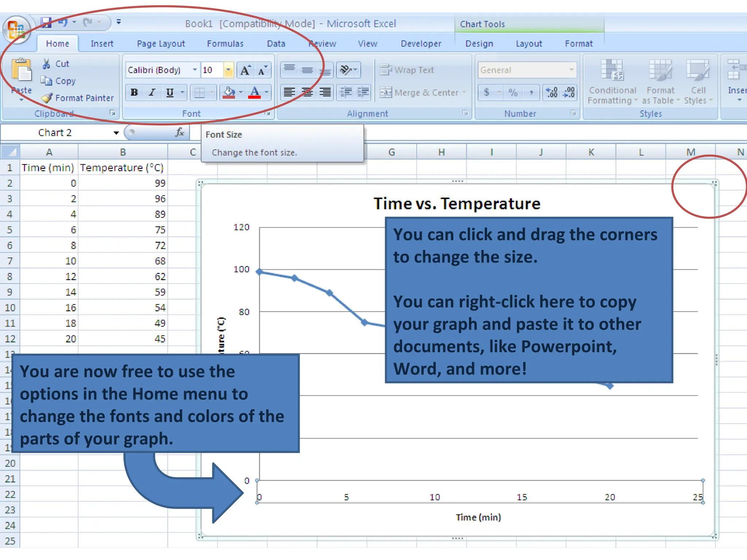Open Cell Styles gallery

(x=698, y=82)
